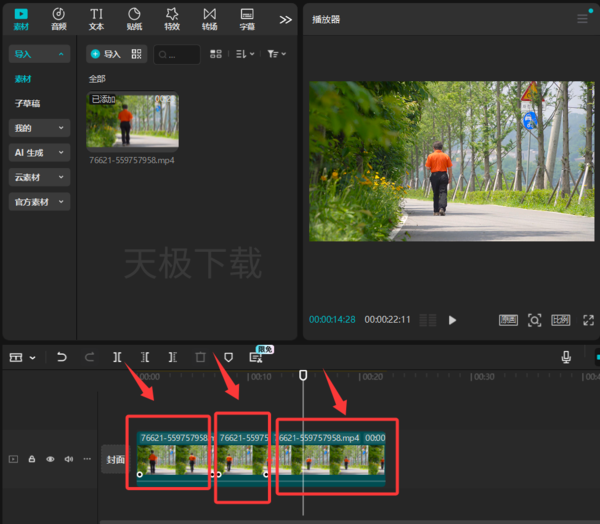Hide the video track with eye icon

[50, 459]
